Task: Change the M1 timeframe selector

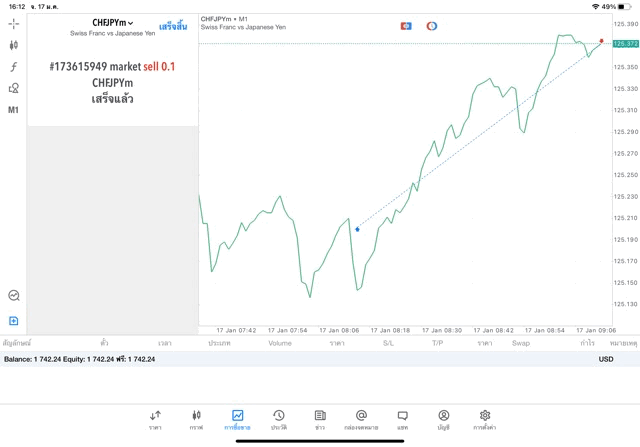Action: [x=14, y=110]
